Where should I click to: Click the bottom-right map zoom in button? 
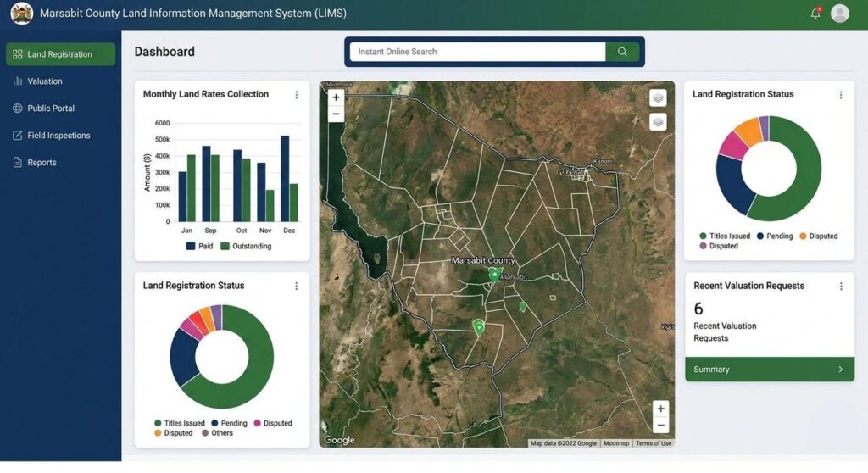[660, 409]
